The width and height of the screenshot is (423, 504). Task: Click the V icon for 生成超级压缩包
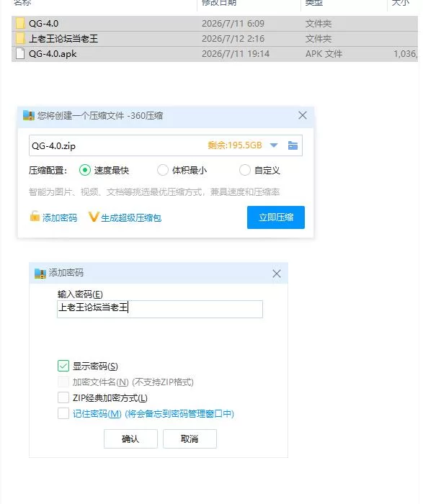click(93, 217)
